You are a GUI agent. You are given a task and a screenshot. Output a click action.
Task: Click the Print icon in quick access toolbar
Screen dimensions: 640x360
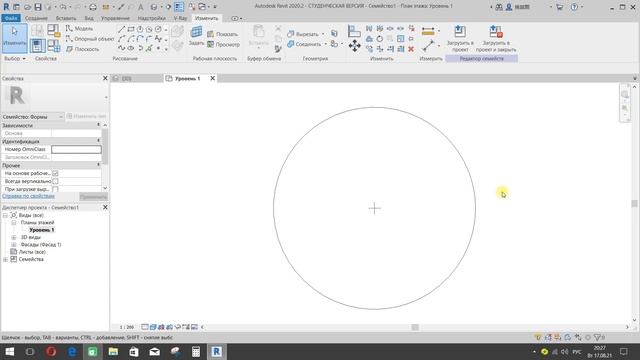click(93, 7)
